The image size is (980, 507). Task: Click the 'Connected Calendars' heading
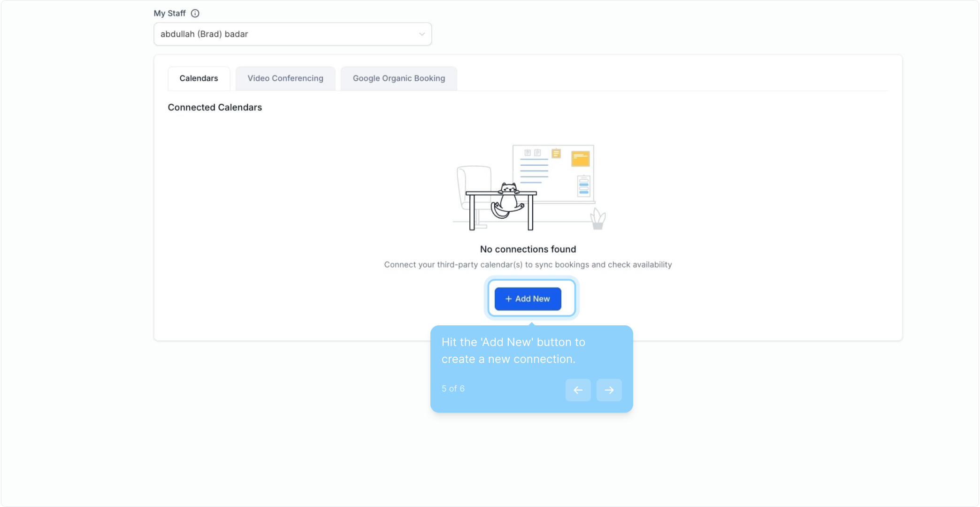click(x=214, y=108)
